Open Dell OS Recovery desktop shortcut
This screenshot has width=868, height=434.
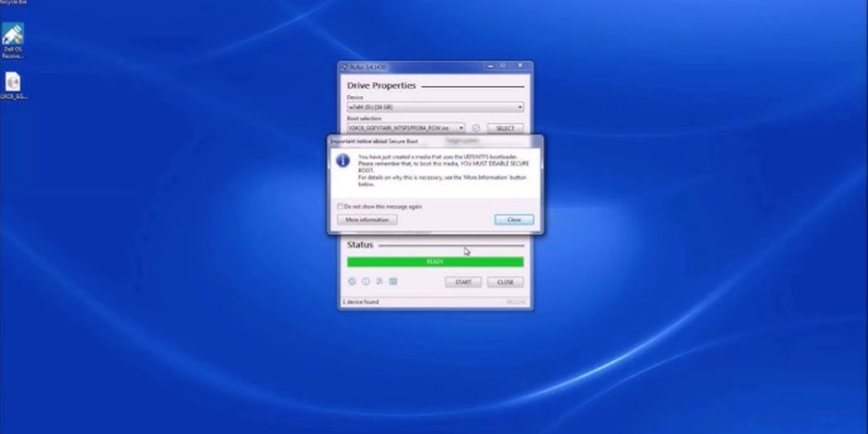coord(12,41)
